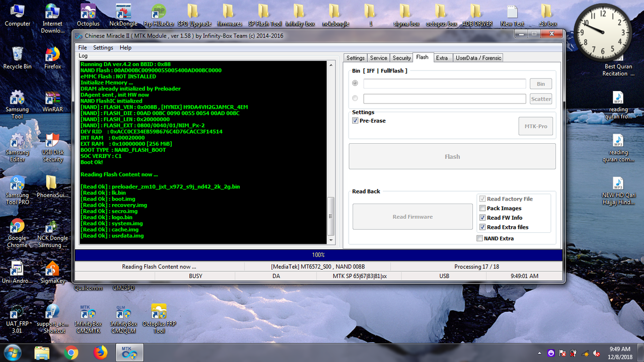
Task: Open the NEW HD Qari Hajjaj MP3 icon
Action: click(x=618, y=191)
